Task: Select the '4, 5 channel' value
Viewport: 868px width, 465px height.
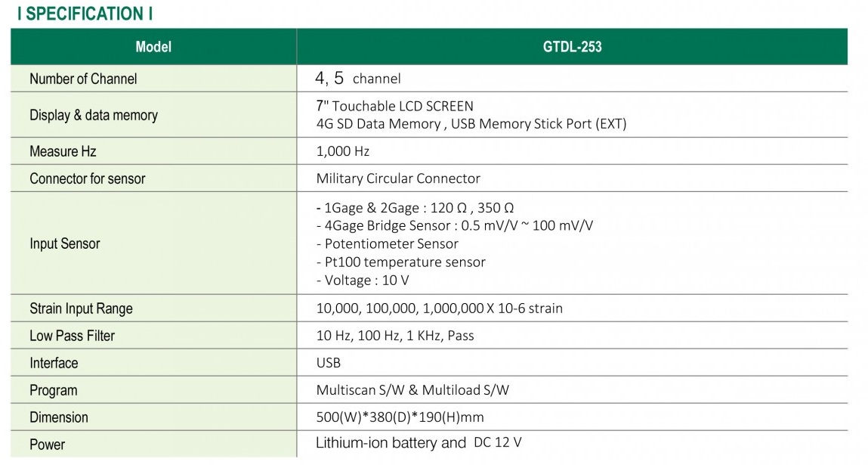Action: [x=357, y=78]
